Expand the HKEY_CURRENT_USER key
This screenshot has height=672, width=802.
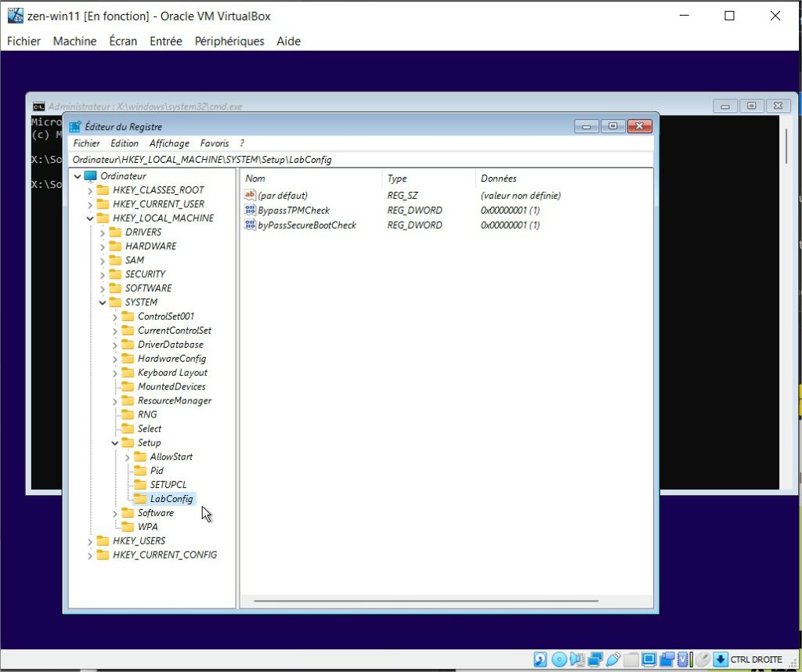pos(90,204)
